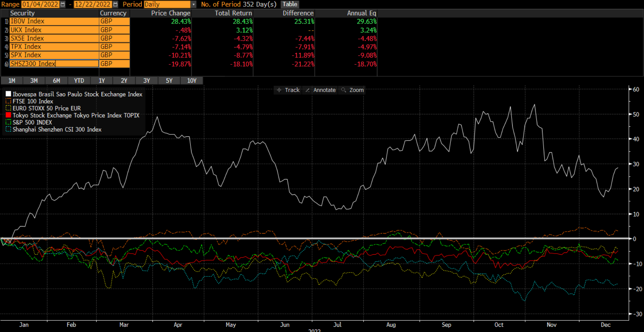Open the end date calendar picker icon
The image size is (644, 332).
[x=115, y=4]
